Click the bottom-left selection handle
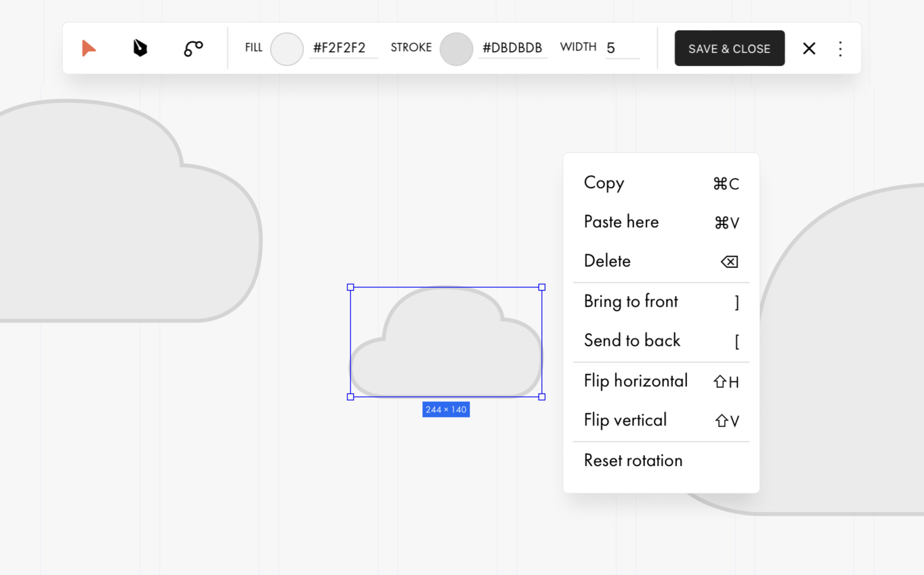 tap(350, 397)
